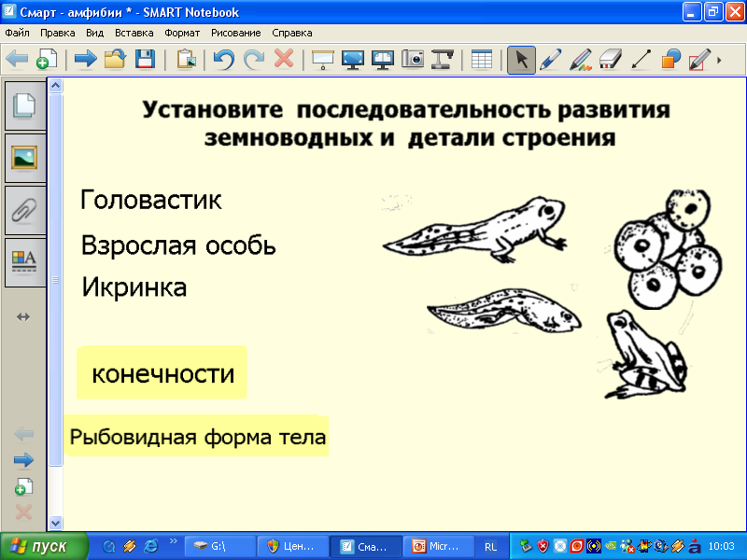Click scrollbar down arrow

56,523
